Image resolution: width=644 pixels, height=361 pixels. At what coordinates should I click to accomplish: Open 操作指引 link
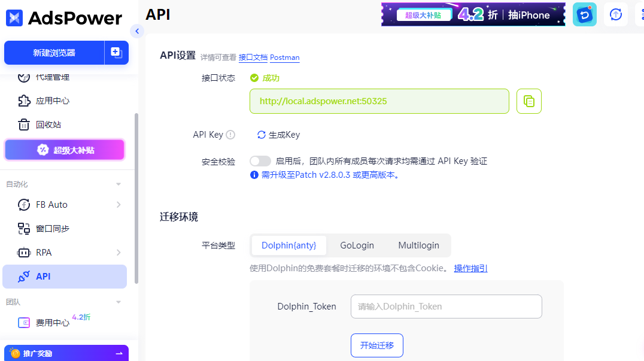(x=470, y=269)
